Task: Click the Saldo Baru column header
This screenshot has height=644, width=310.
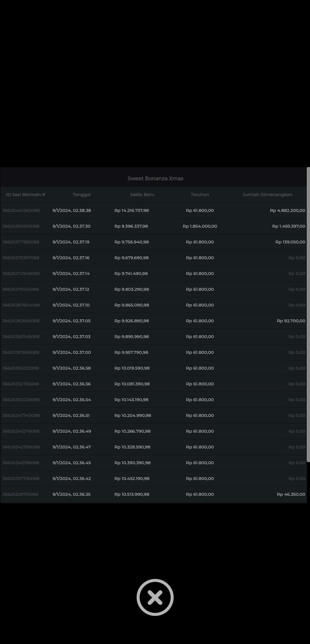Action: (142, 195)
